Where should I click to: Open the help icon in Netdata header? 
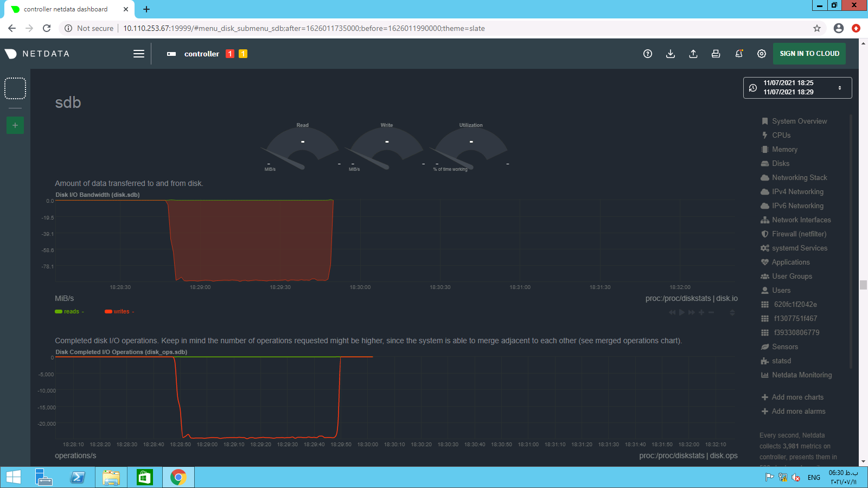point(647,54)
